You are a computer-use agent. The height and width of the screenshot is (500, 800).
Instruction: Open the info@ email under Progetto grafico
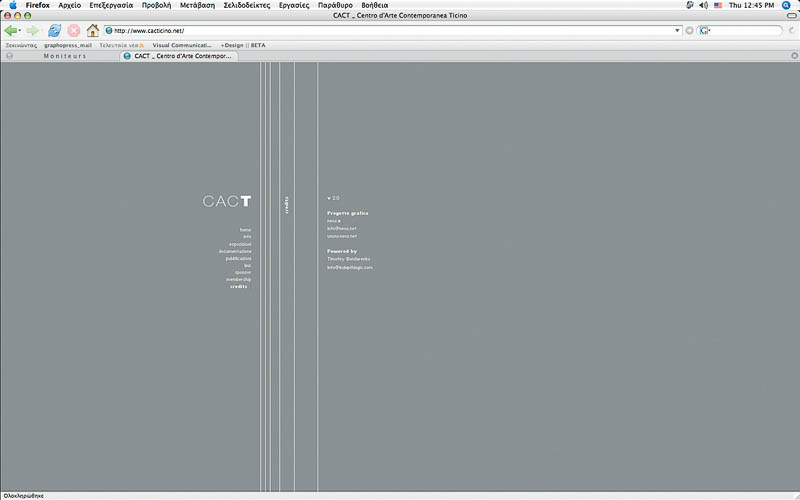click(x=341, y=229)
